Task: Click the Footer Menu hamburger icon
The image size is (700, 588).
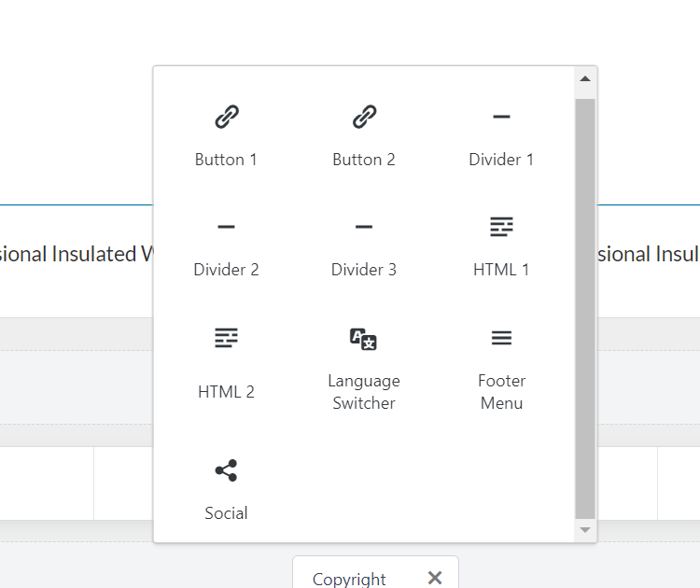Action: coord(501,338)
